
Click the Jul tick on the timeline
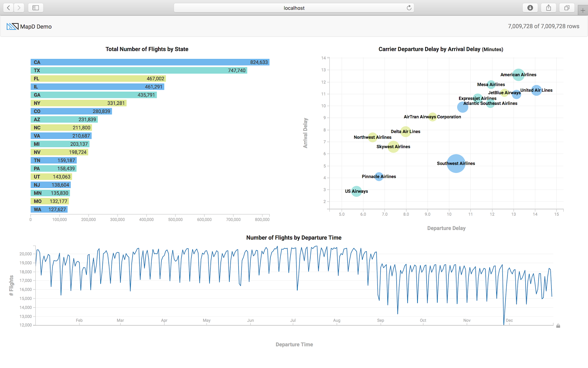[293, 321]
